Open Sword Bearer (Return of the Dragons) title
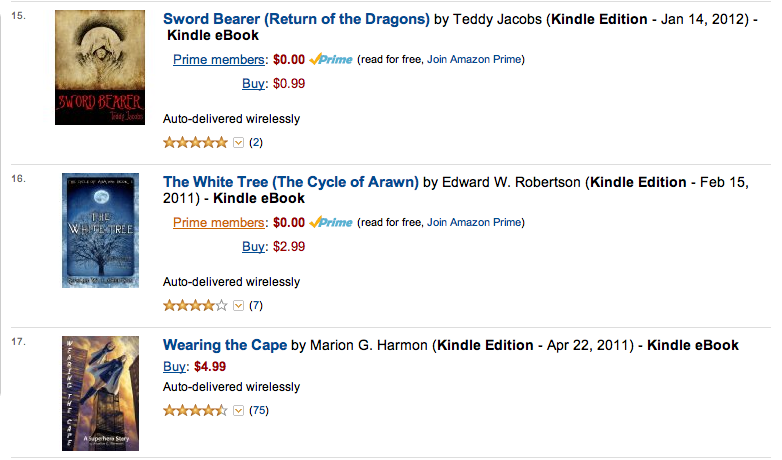 pos(296,18)
